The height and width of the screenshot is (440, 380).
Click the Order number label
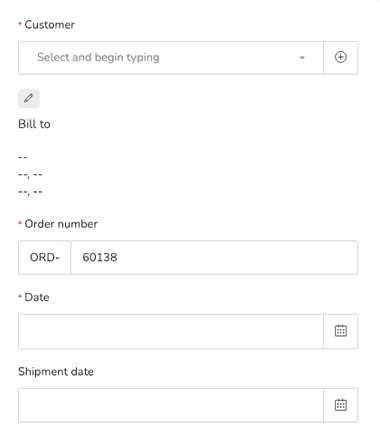click(61, 224)
